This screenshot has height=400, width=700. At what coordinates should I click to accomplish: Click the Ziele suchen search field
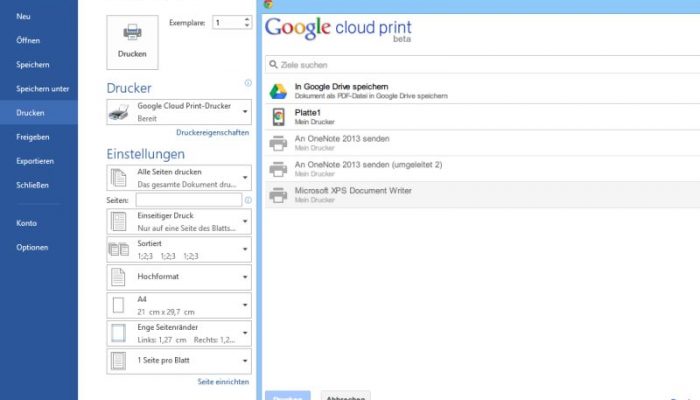click(x=483, y=65)
